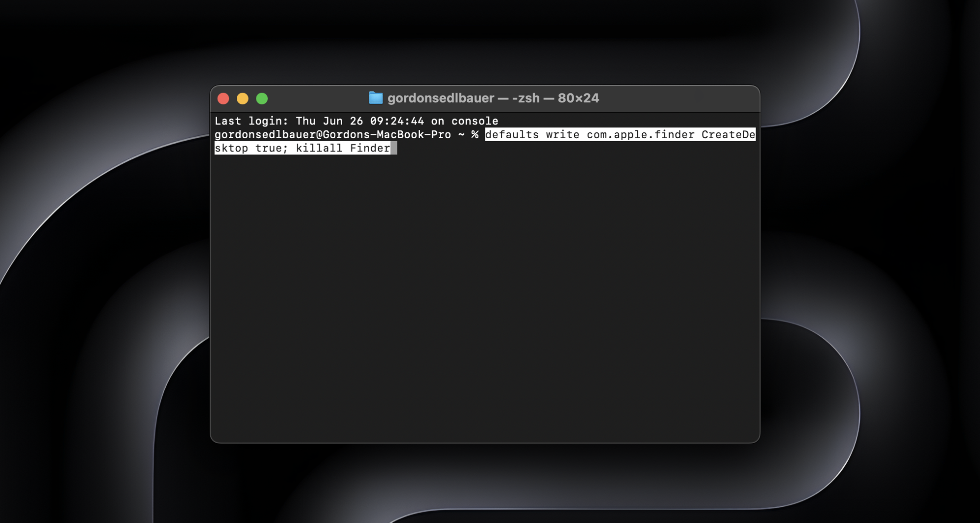Click inside the empty terminal output area
Image resolution: width=980 pixels, height=523 pixels.
point(485,294)
